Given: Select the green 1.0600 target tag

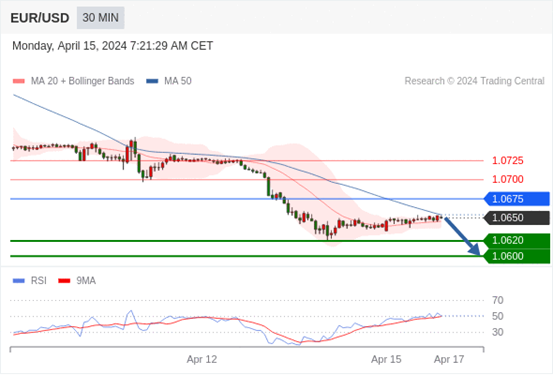Looking at the screenshot, I should 517,256.
